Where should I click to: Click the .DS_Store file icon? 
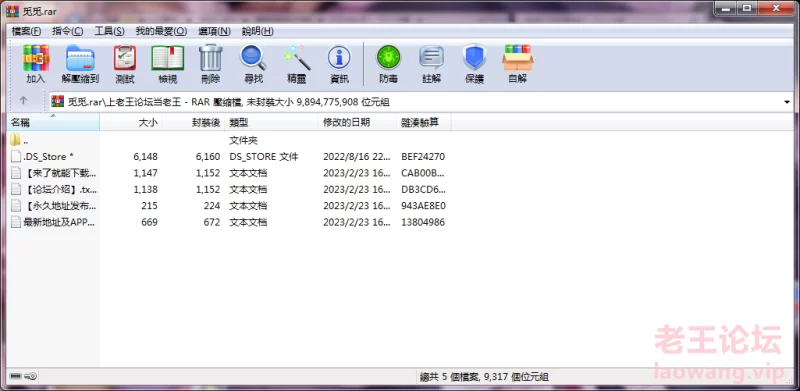(x=16, y=156)
